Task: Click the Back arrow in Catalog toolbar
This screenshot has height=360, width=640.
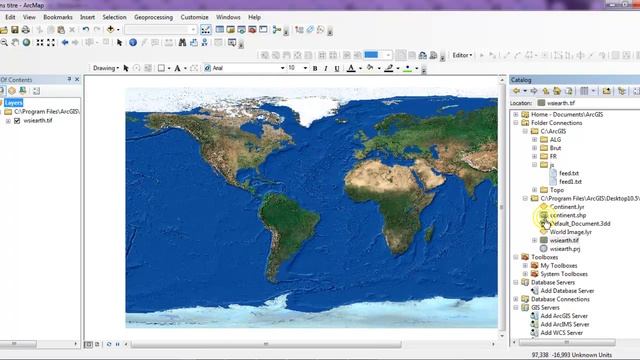Action: click(516, 91)
